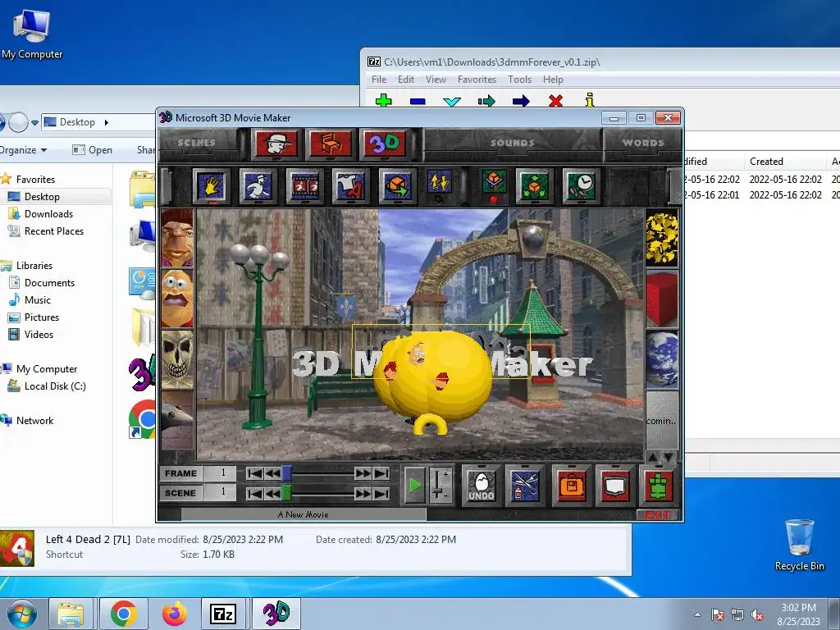
Task: Click the 'A New Movie' title field
Action: 304,514
